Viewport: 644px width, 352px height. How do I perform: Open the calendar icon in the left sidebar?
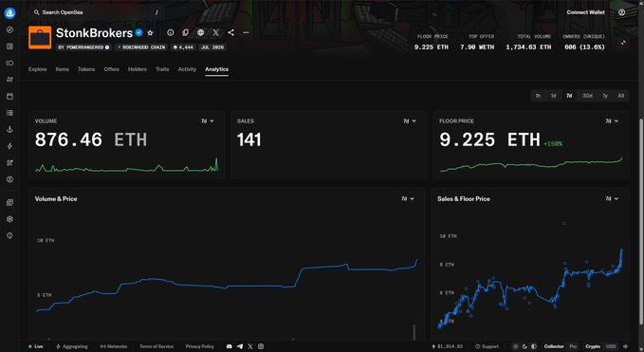pyautogui.click(x=9, y=96)
